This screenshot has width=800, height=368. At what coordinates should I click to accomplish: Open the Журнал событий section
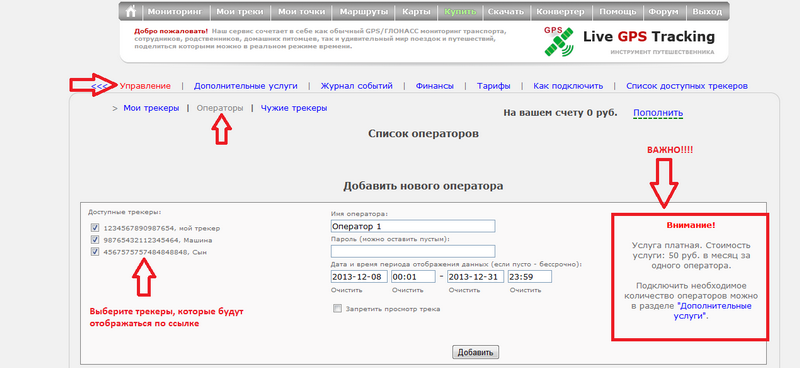coord(357,86)
